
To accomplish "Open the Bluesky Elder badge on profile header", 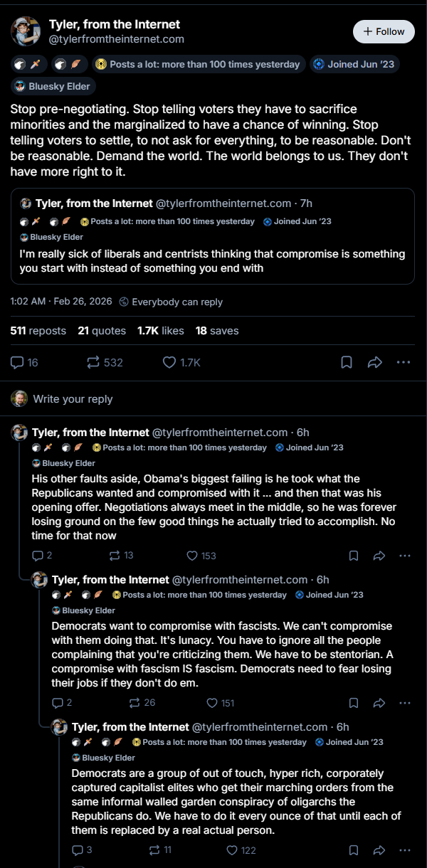I will tap(53, 86).
